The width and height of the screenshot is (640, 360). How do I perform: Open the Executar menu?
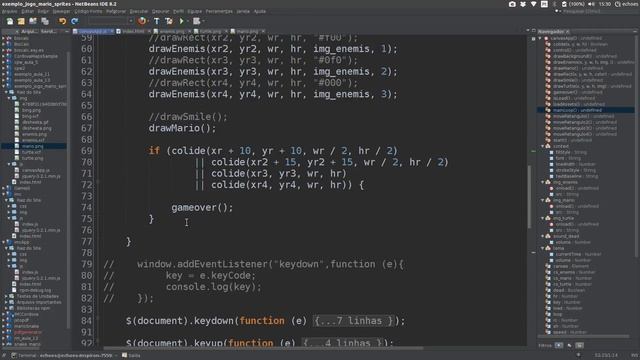tap(139, 11)
